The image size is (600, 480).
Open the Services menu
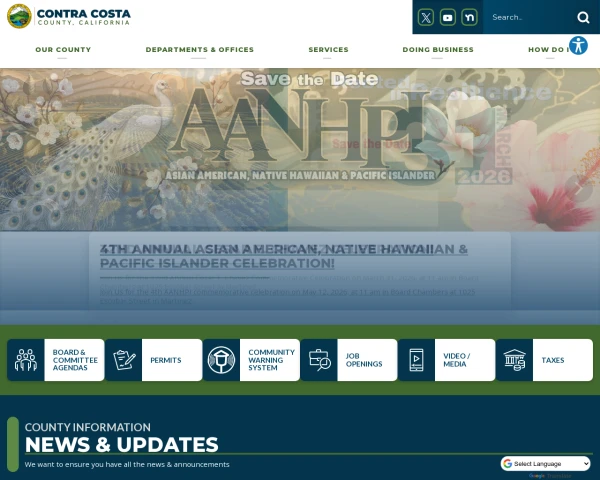(328, 49)
